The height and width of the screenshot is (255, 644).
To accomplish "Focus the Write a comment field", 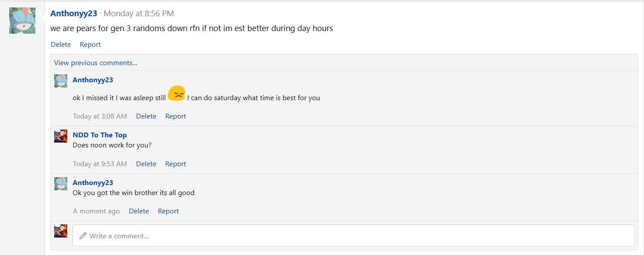I will [x=353, y=235].
